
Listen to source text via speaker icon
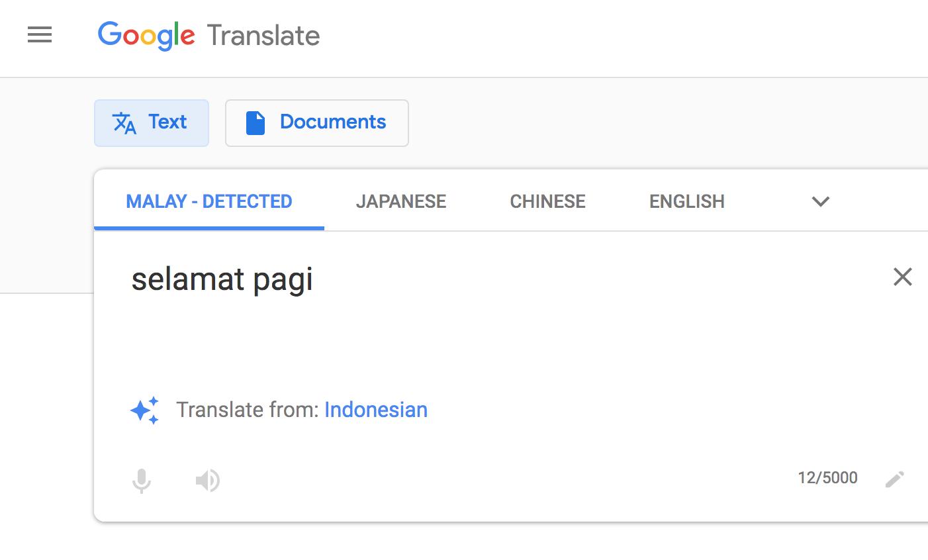[207, 481]
